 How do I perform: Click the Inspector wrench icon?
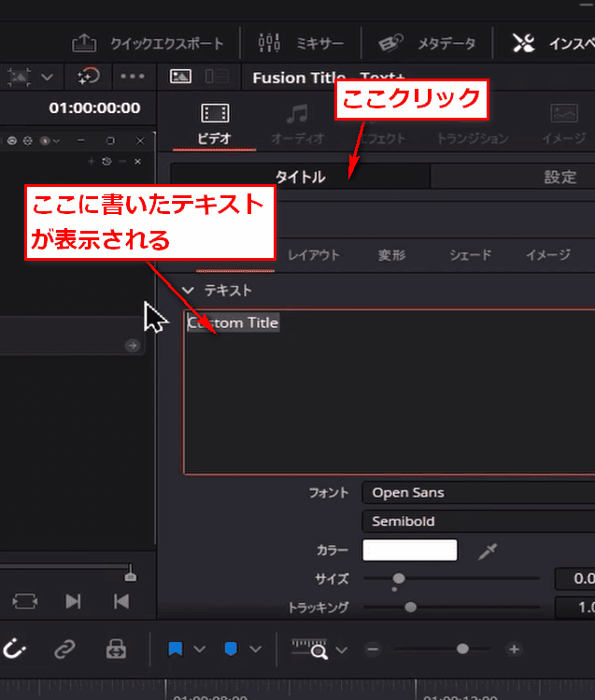coord(523,43)
